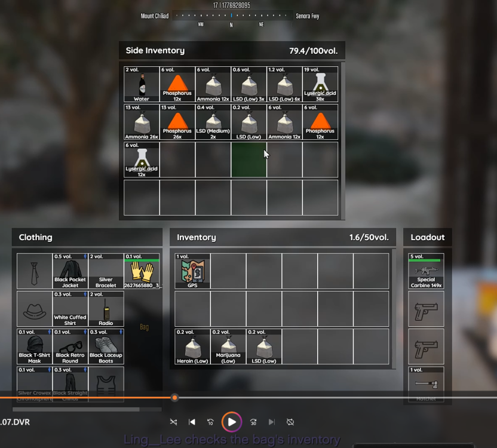Click the 79.4/100vol. capacity text
Screen dimensions: 497x448
(x=313, y=51)
